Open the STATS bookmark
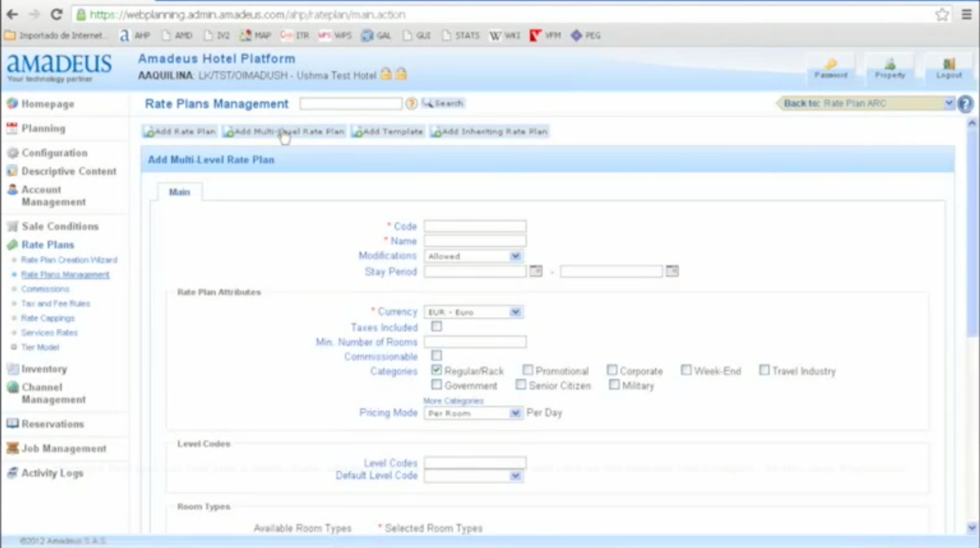Viewport: 980px width, 548px height. click(x=460, y=35)
